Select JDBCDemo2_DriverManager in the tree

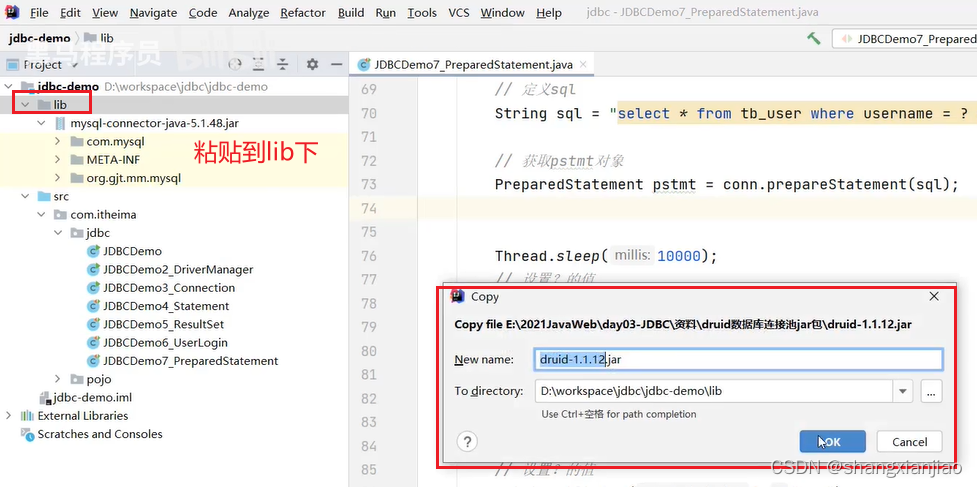coord(178,270)
